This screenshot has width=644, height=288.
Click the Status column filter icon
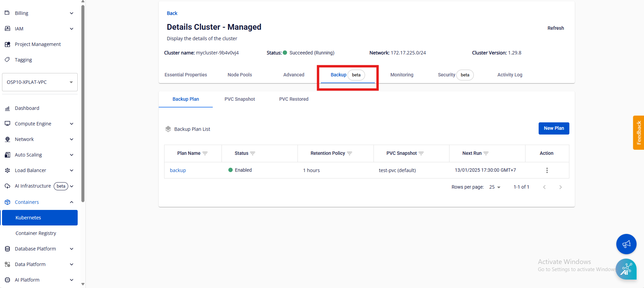click(x=253, y=153)
